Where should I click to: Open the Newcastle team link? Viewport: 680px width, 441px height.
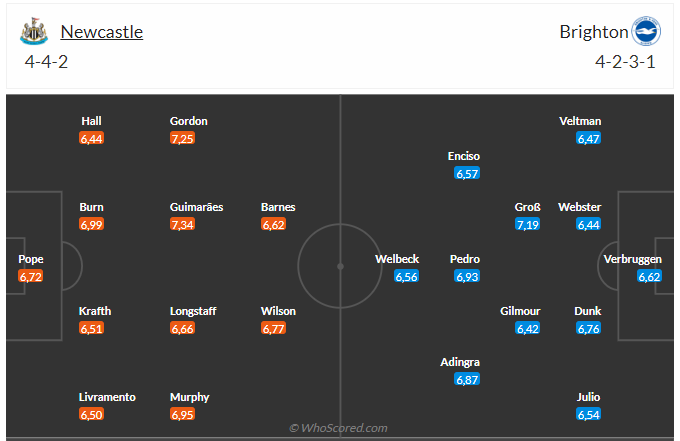coord(101,32)
